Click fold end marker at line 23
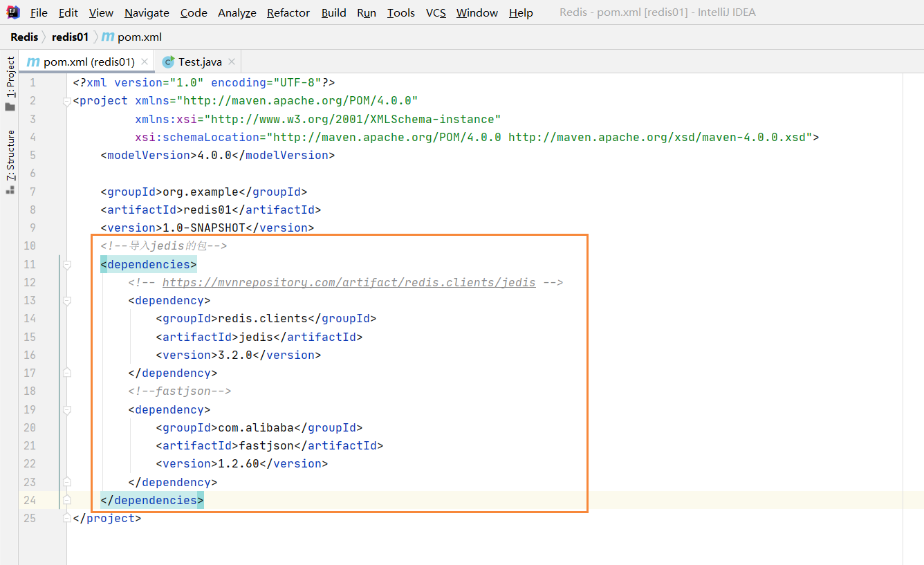 (x=67, y=482)
